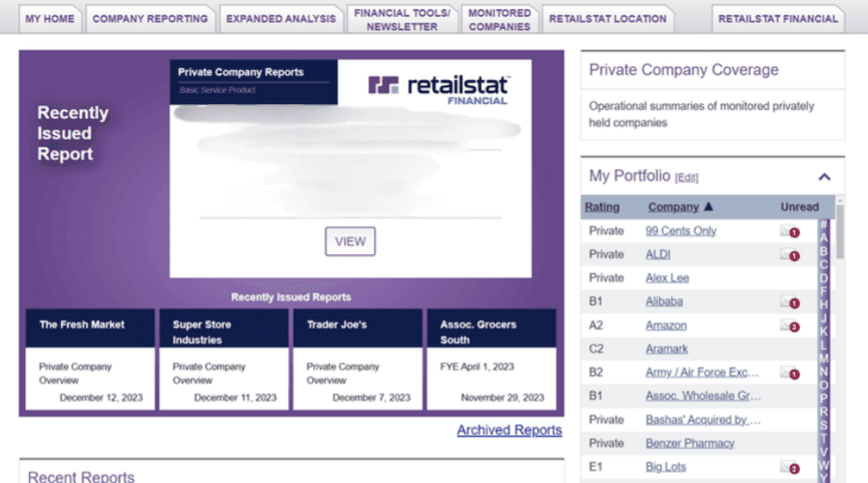Jump to letter C in portfolio index

pos(823,264)
